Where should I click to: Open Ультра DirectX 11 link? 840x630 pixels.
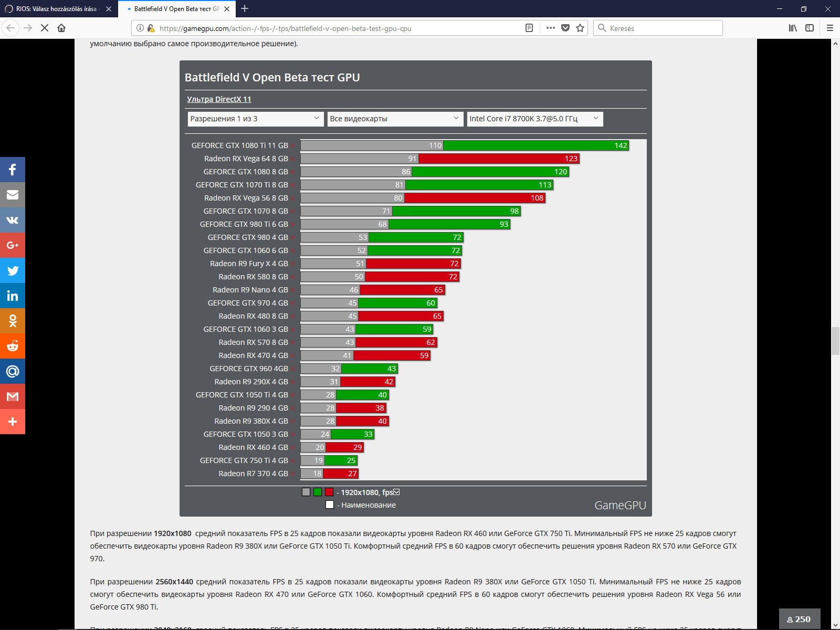point(219,99)
